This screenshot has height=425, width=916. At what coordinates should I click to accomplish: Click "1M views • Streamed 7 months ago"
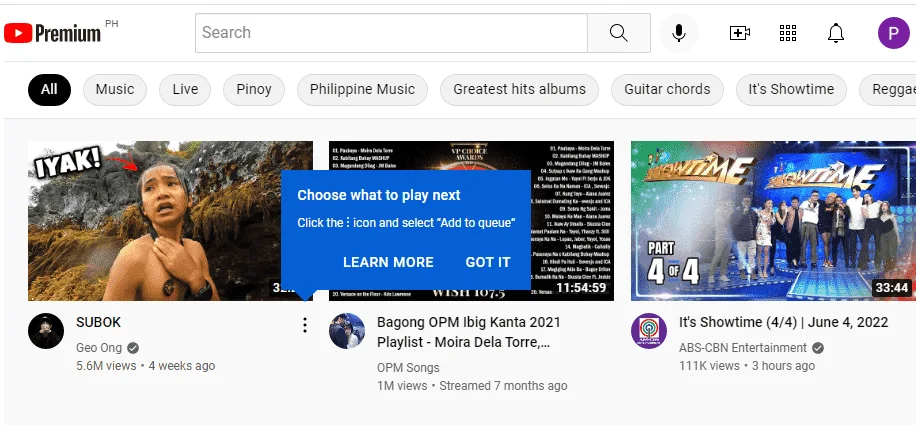pos(472,386)
